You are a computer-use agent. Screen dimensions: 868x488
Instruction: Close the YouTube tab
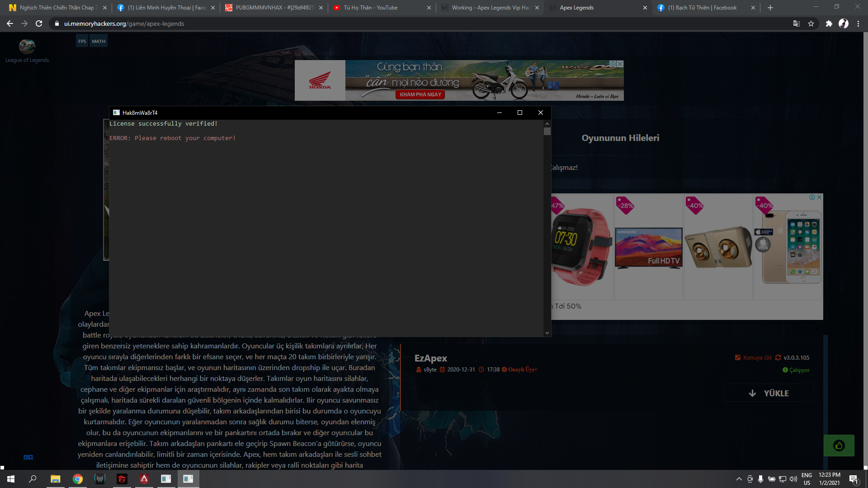tap(429, 8)
